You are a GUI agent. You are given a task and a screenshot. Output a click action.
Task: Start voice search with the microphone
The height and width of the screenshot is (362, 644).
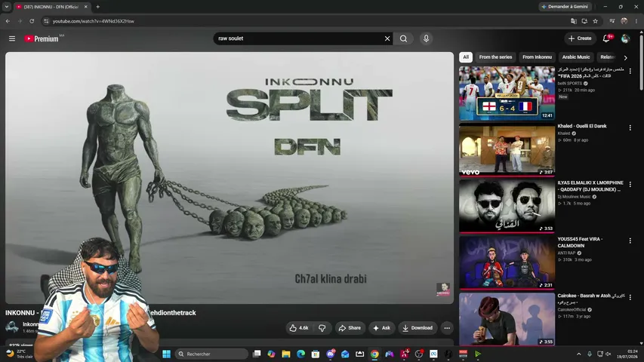click(426, 38)
